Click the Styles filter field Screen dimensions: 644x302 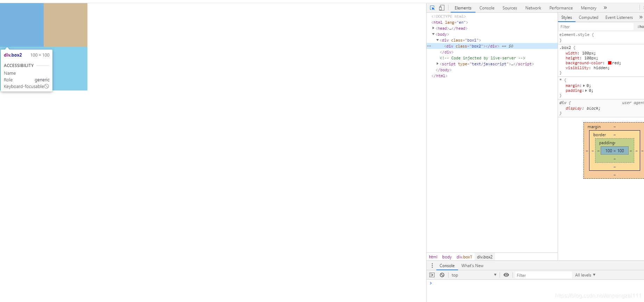[596, 27]
